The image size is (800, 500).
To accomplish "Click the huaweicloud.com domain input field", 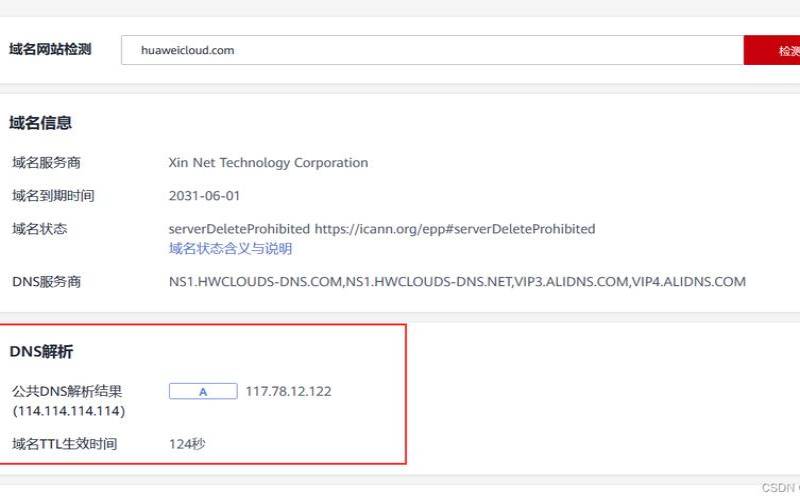I will pyautogui.click(x=430, y=50).
